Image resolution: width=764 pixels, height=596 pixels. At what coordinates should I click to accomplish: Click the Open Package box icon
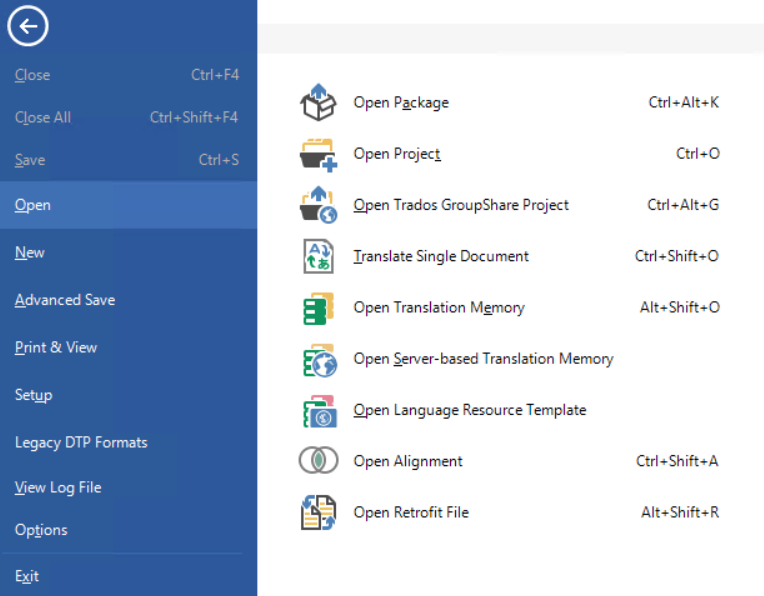(x=318, y=102)
